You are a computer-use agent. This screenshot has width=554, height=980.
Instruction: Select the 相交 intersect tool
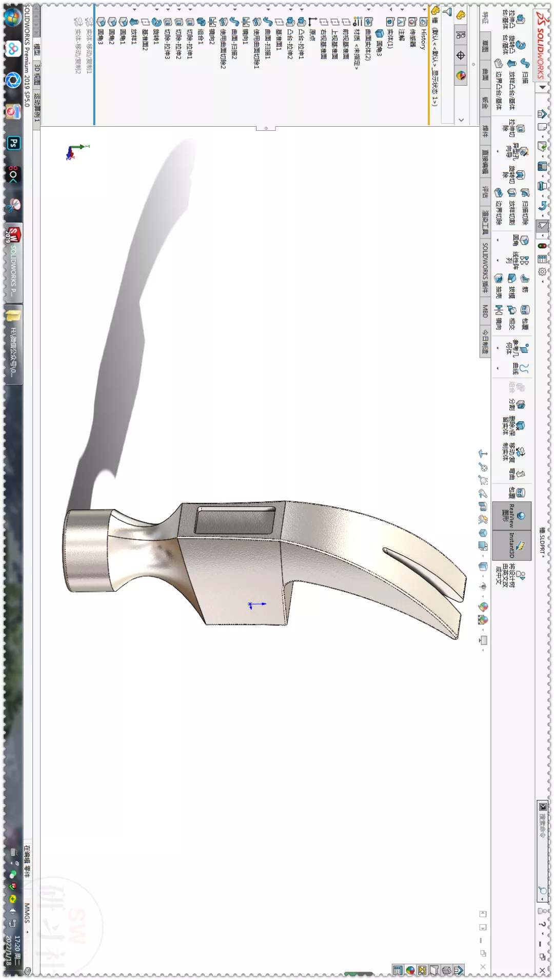click(512, 317)
